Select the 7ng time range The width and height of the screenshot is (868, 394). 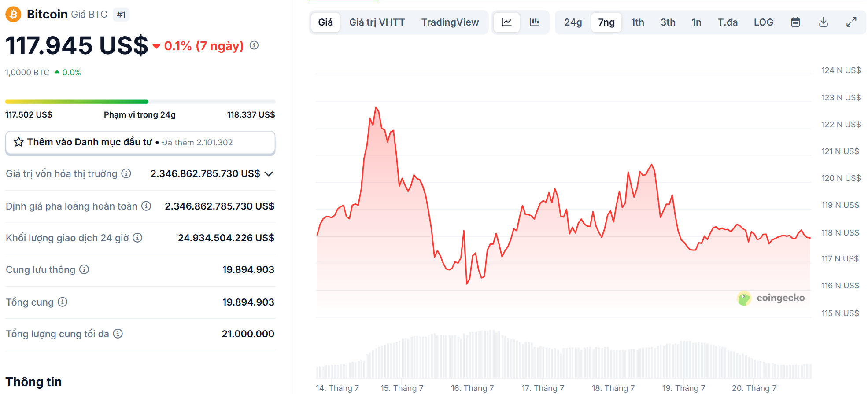(606, 22)
